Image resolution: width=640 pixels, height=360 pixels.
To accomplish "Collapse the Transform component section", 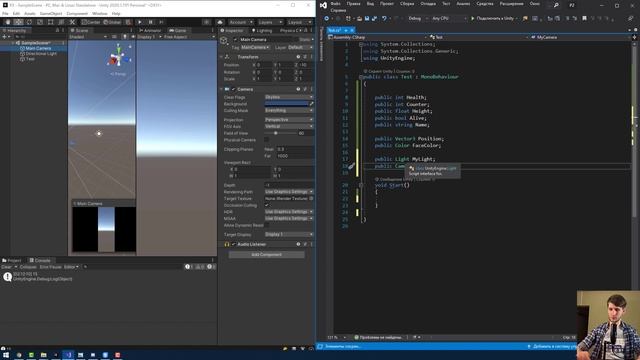I will point(222,57).
